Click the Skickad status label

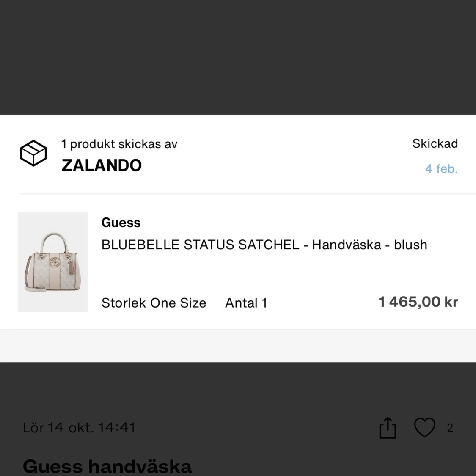(435, 143)
